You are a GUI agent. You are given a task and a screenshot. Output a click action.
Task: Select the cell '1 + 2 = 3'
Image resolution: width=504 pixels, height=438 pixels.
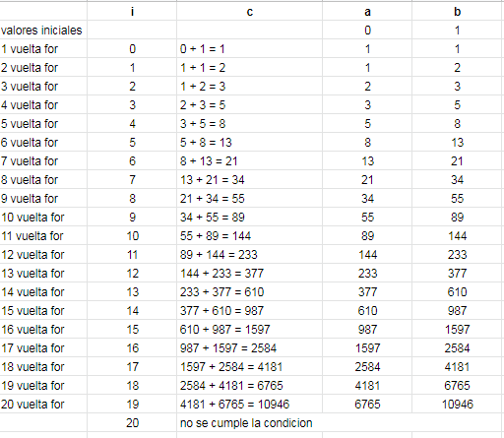pyautogui.click(x=249, y=86)
